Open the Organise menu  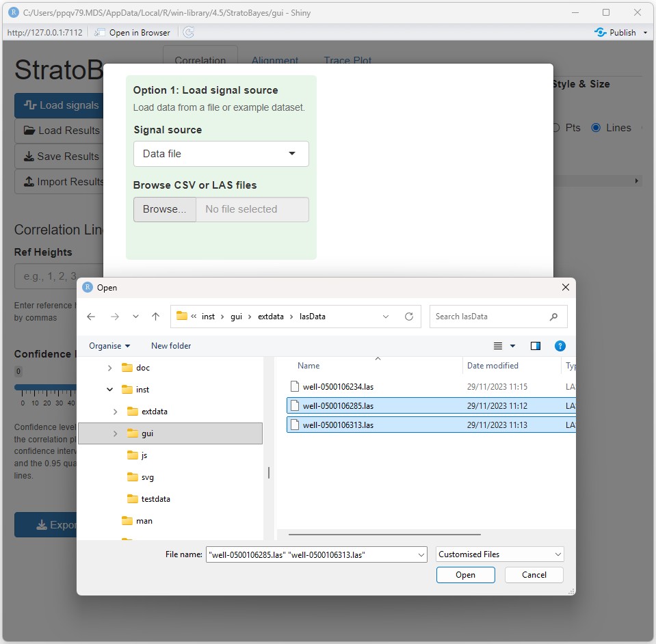click(109, 346)
